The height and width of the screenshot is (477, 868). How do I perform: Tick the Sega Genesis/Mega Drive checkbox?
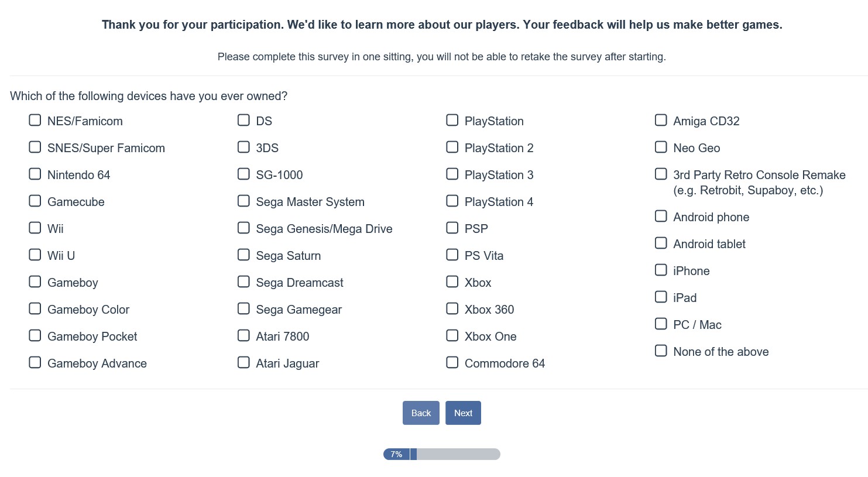(243, 228)
